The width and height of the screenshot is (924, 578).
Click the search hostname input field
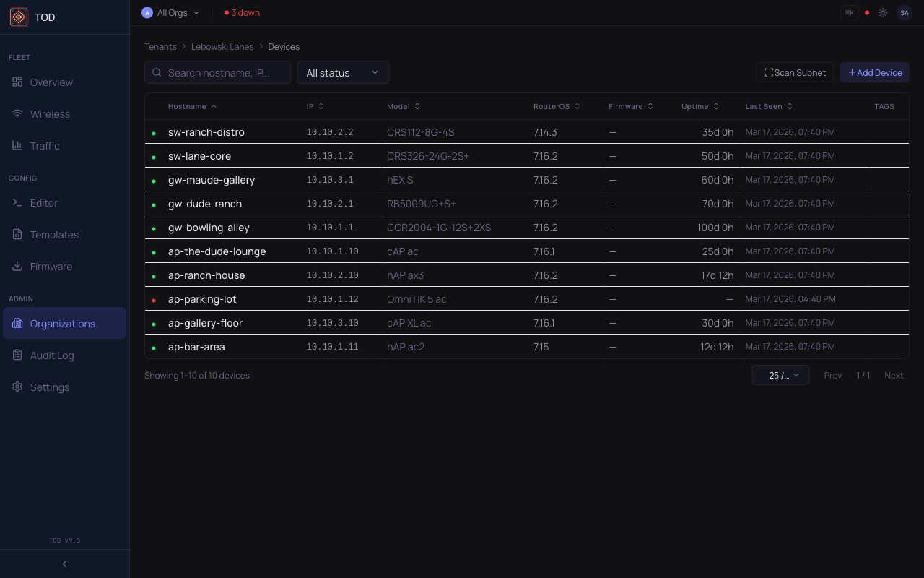tap(217, 72)
